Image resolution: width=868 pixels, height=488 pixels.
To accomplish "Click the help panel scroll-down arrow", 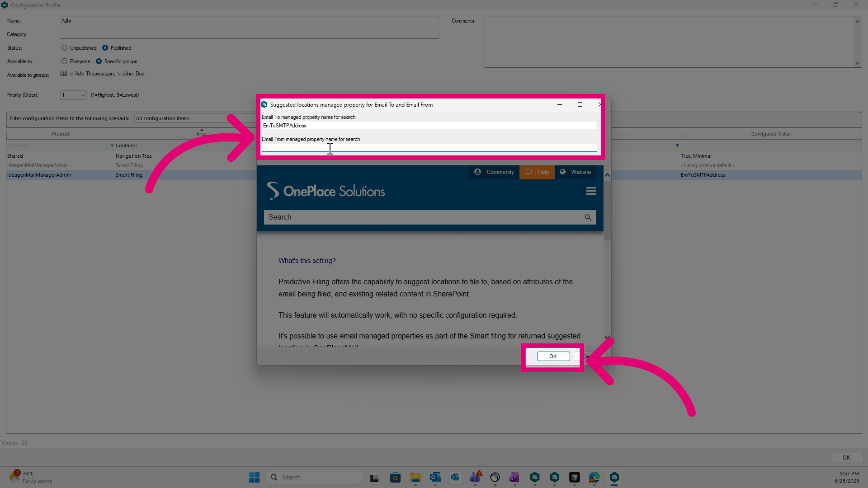I will coord(607,337).
